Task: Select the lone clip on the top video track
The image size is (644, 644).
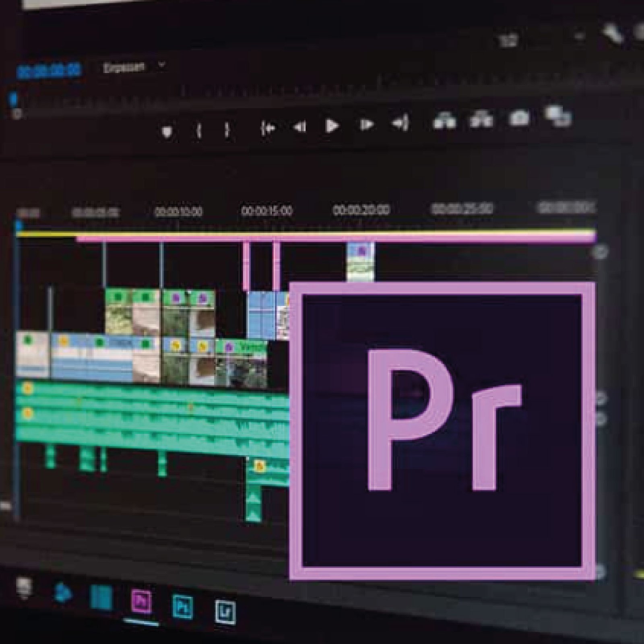Action: coord(361,262)
